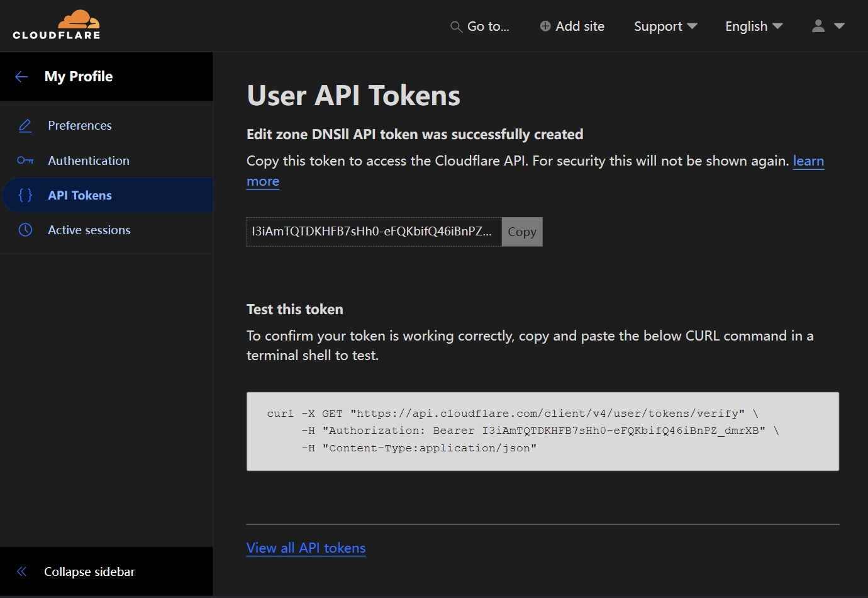Copy the token with Copy button

(522, 232)
